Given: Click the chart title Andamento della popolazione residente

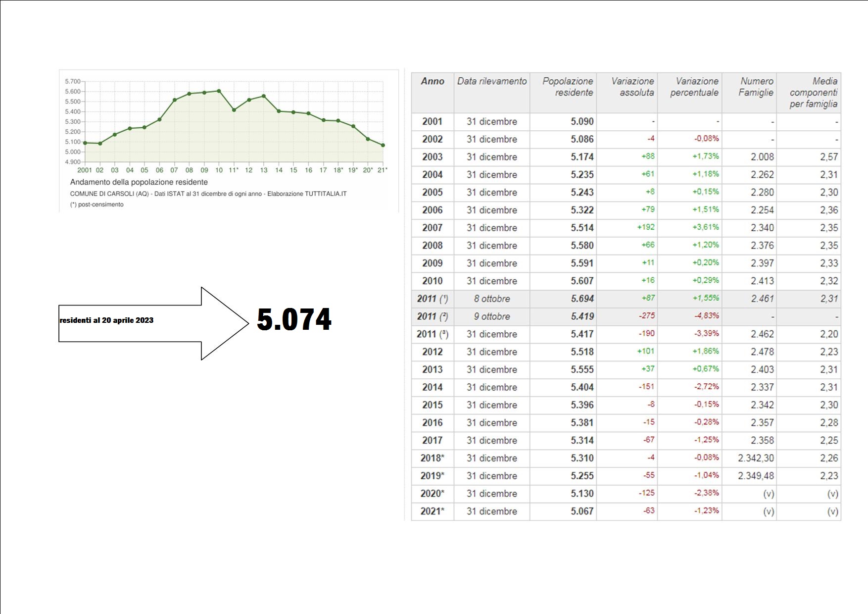Looking at the screenshot, I should [139, 182].
